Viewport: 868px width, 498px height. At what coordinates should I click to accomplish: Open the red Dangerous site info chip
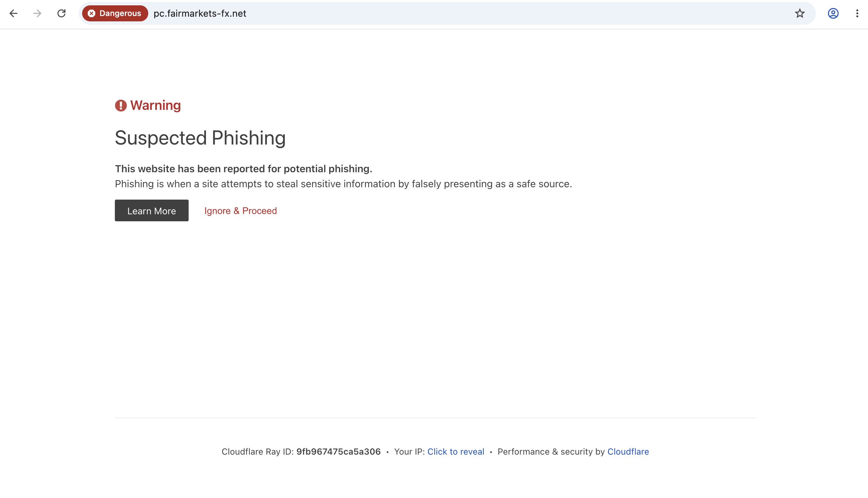pos(115,13)
